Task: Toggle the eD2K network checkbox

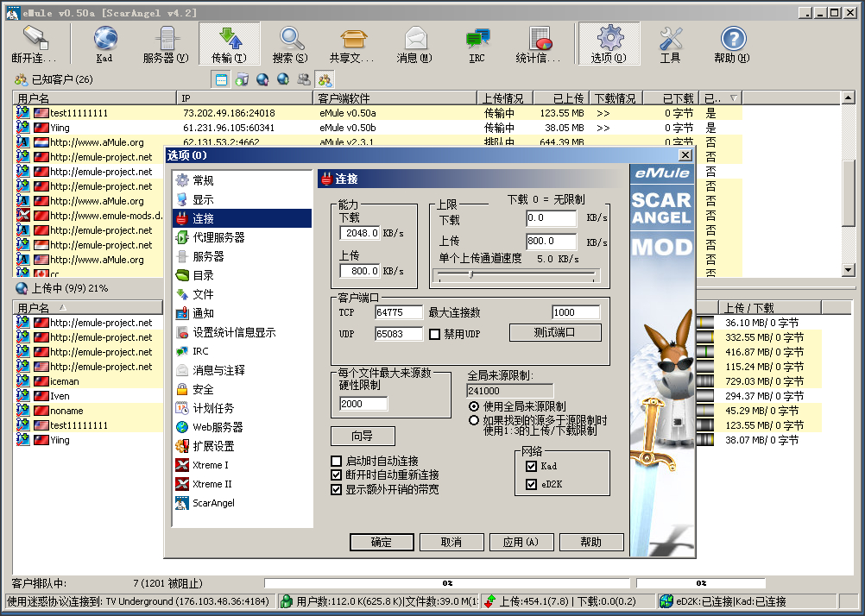Action: 531,484
